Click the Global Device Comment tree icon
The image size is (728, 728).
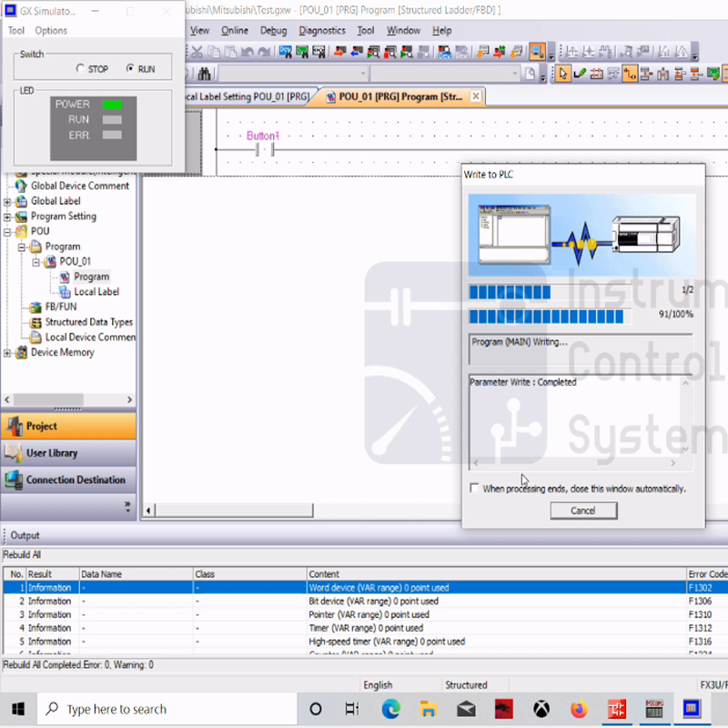click(x=21, y=186)
